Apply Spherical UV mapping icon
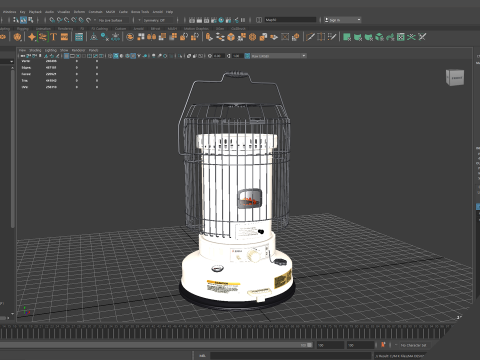The width and height of the screenshot is (480, 360). (369, 37)
